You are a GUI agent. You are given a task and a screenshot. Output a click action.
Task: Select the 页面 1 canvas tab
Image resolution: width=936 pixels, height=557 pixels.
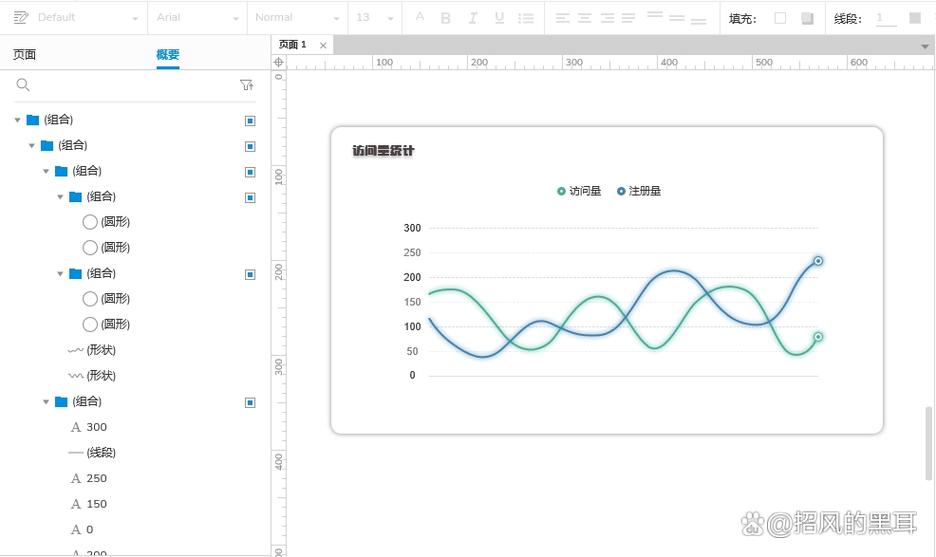293,45
